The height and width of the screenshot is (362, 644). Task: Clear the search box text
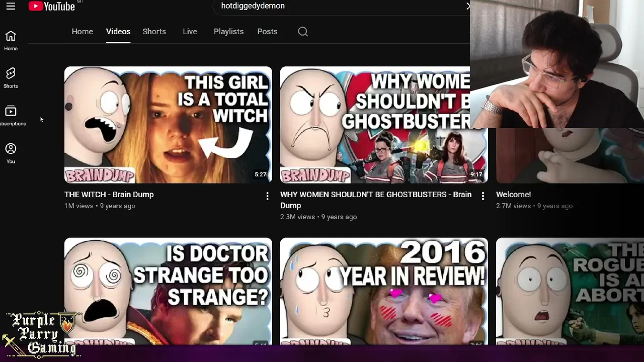[x=467, y=6]
